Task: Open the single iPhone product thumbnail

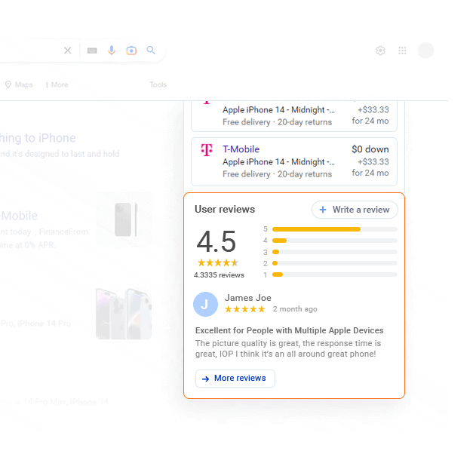Action: pos(124,219)
